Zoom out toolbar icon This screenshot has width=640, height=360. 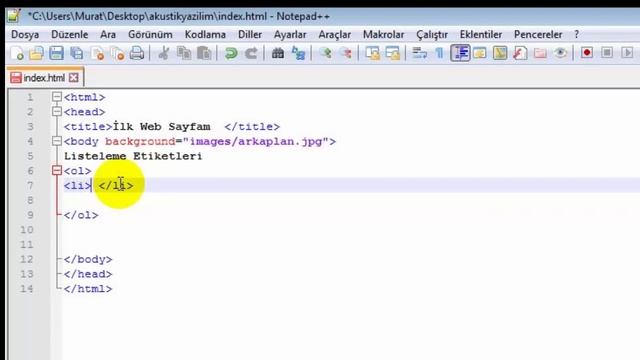pos(345,53)
